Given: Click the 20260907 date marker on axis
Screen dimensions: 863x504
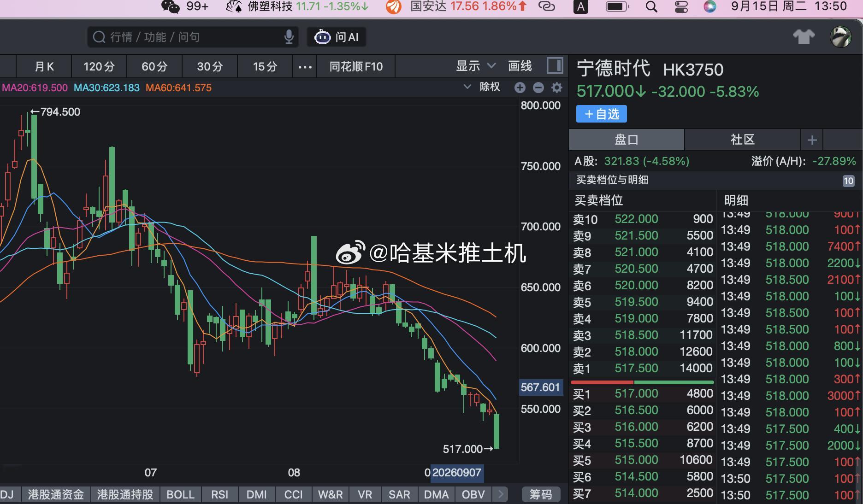Looking at the screenshot, I should (457, 473).
